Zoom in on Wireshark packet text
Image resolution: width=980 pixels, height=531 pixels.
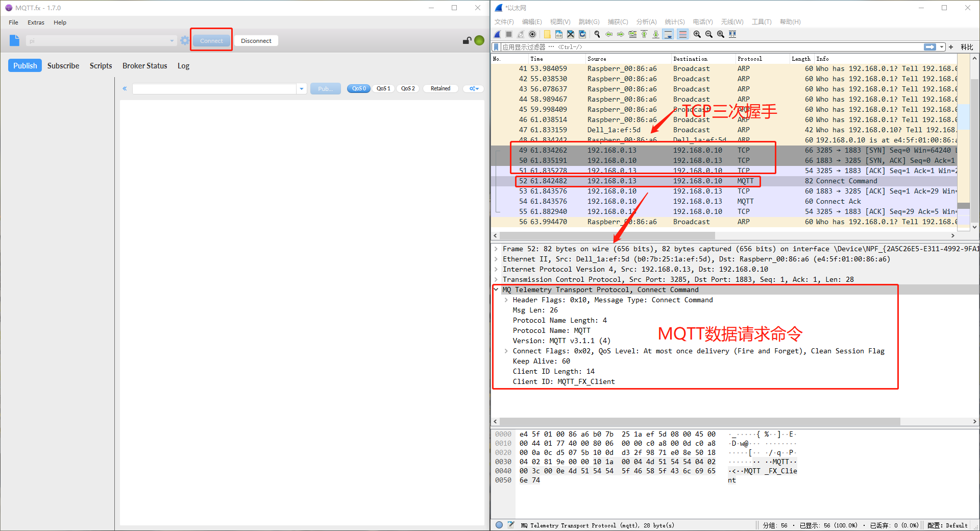point(697,34)
